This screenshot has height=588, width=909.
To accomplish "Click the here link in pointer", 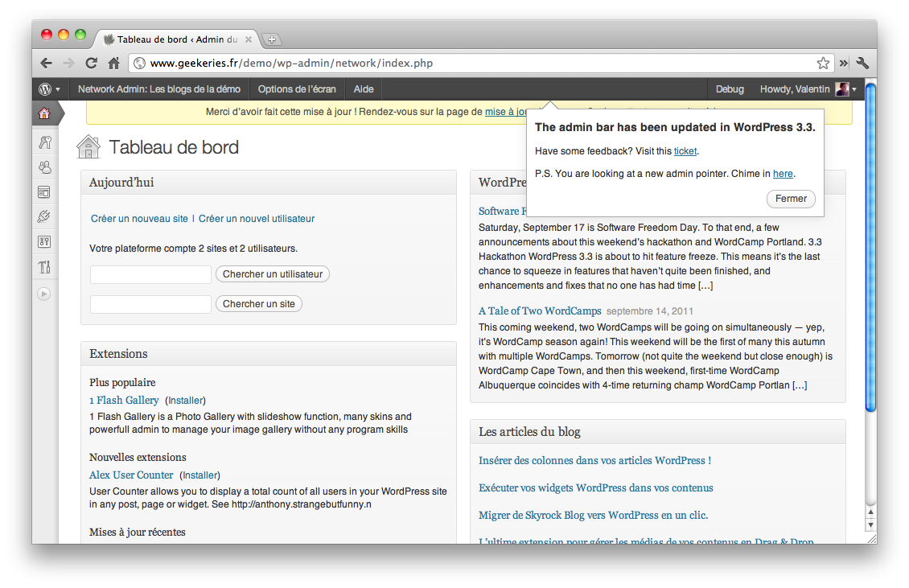I will [x=783, y=174].
